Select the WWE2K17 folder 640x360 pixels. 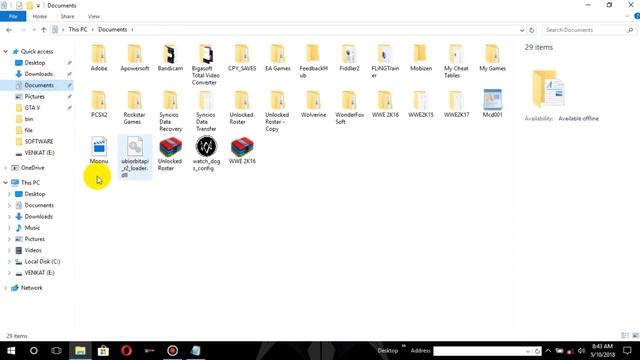456,104
